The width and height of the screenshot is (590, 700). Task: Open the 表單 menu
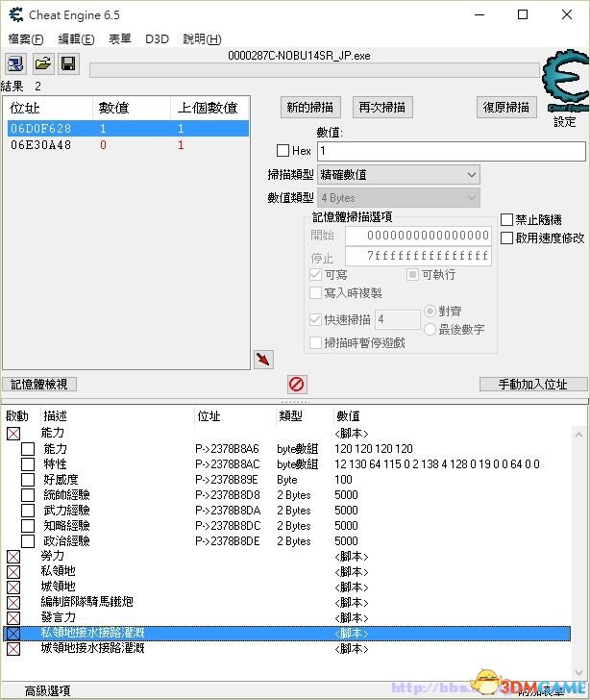click(x=120, y=39)
